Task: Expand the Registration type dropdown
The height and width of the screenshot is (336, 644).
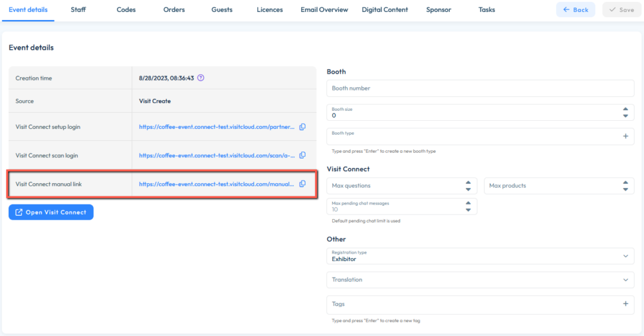Action: [625, 256]
